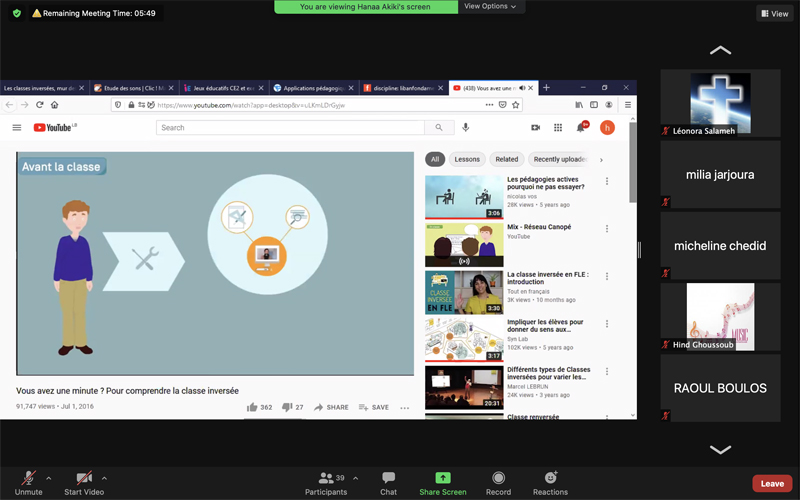Open the Participants panel
Viewport: 800px width, 500px height.
coord(326,483)
